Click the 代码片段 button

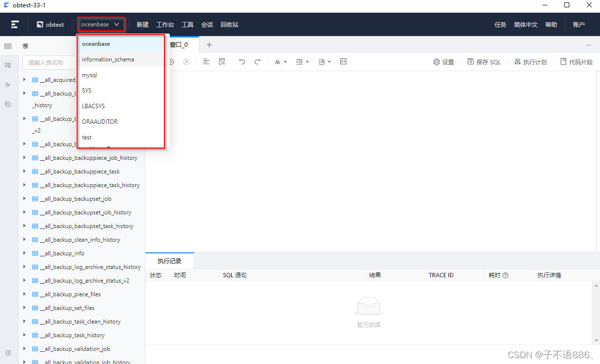point(577,62)
